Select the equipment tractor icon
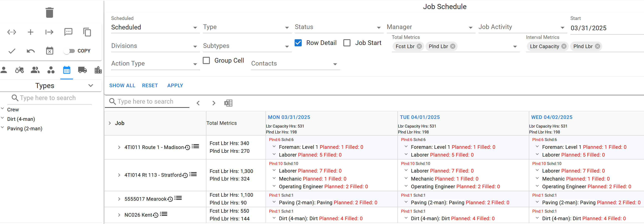Screen dimensions: 644x224 [19, 70]
